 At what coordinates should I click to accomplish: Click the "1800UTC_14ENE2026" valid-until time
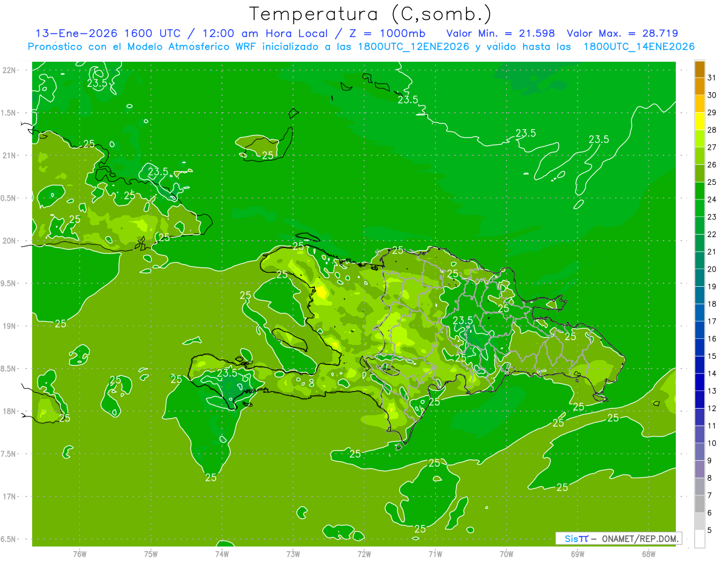pos(639,46)
